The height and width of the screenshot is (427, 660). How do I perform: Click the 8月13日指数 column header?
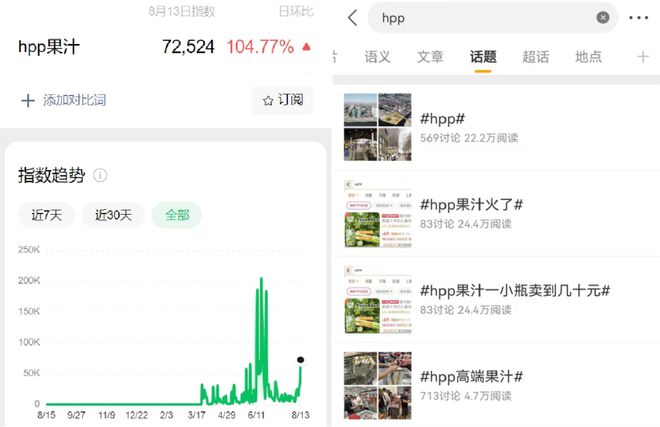(181, 11)
